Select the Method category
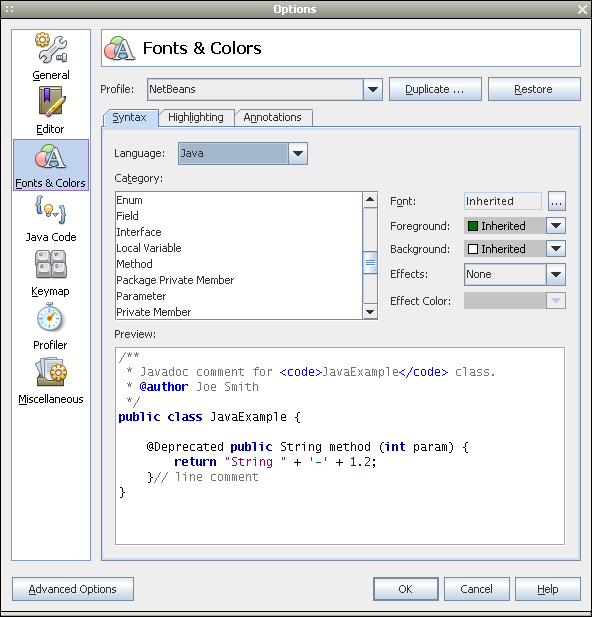 tap(239, 264)
